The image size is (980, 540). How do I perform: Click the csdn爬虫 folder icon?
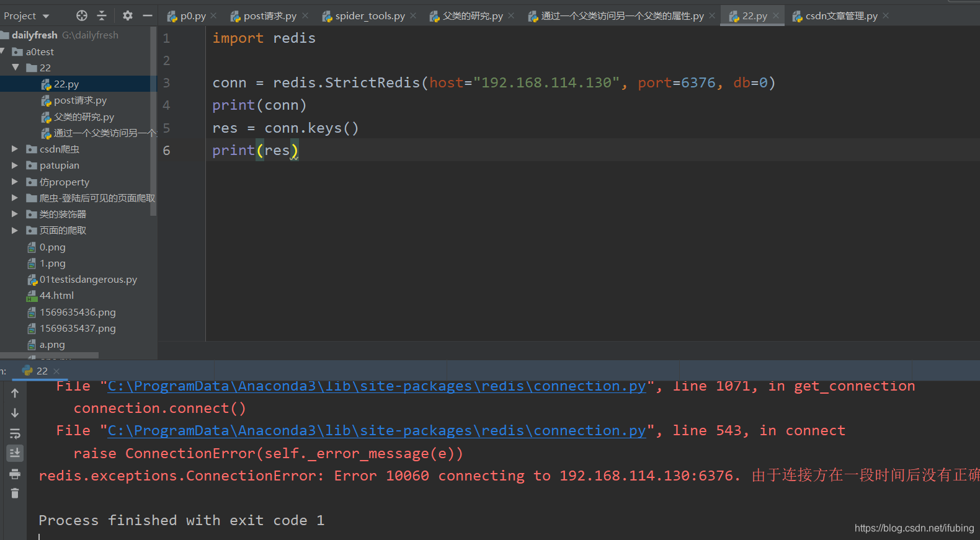[32, 149]
